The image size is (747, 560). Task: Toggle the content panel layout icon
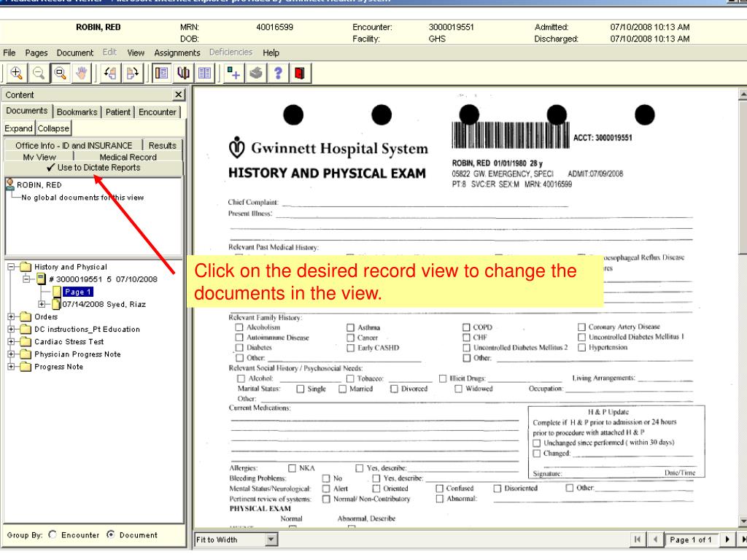click(162, 73)
